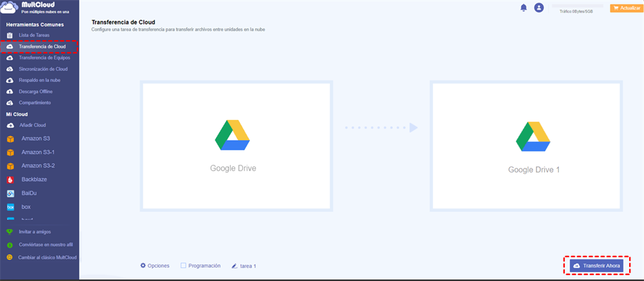Click Cambiar al clásico MultCloud link
Image resolution: width=644 pixels, height=281 pixels.
pos(47,257)
